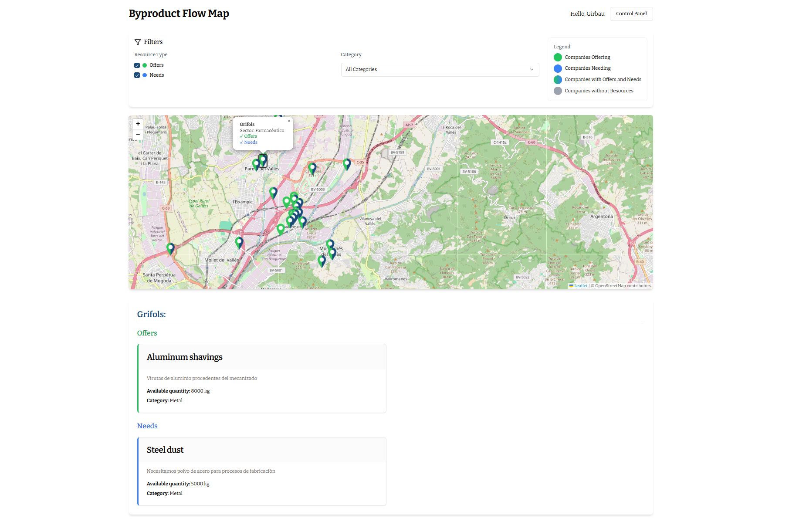Viewport: 789px width, 532px height.
Task: Uncheck the Offers resource type checkbox
Action: click(x=137, y=65)
